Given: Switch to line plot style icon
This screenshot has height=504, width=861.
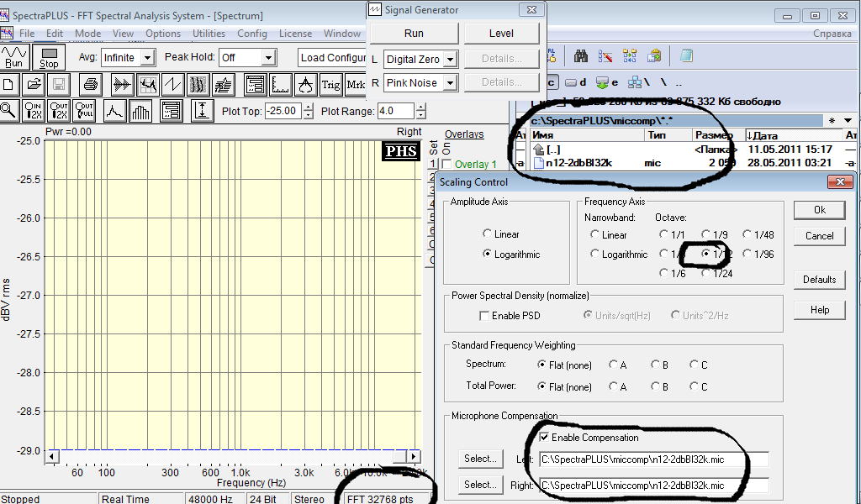Looking at the screenshot, I should [114, 111].
